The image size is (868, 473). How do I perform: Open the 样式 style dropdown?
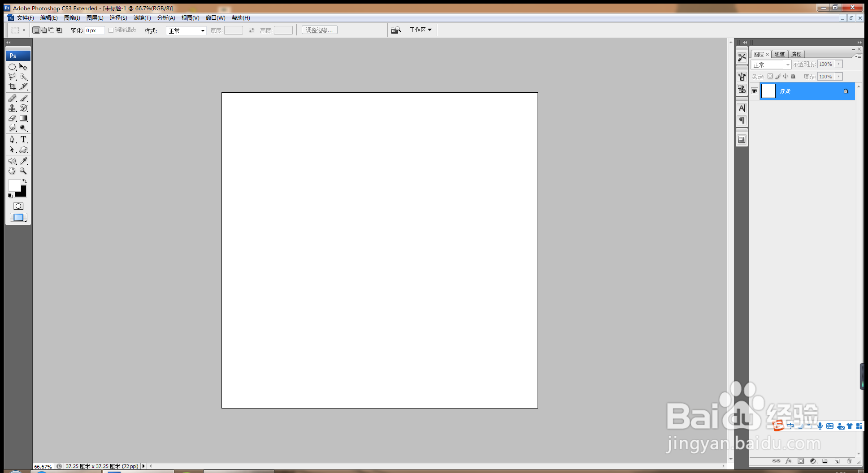tap(186, 30)
